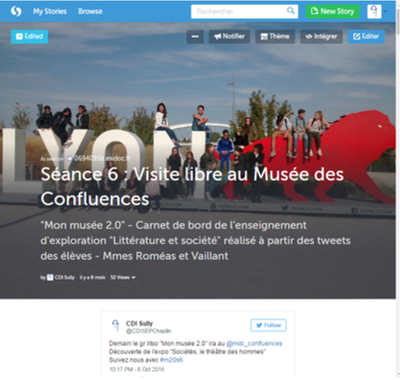Click the blue Éditer button

click(366, 37)
